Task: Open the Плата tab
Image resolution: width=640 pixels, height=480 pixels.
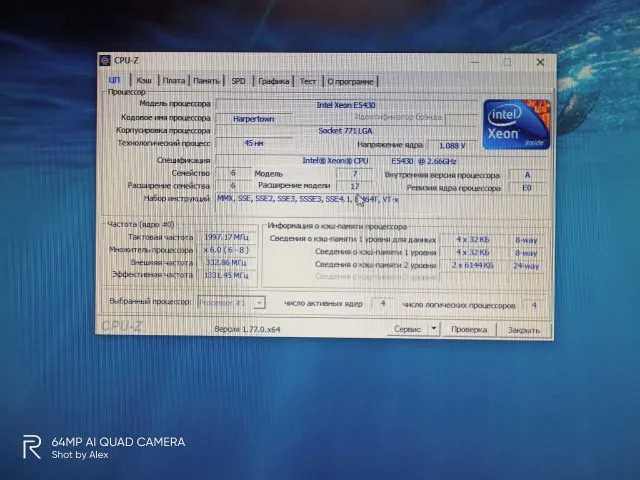Action: (174, 81)
